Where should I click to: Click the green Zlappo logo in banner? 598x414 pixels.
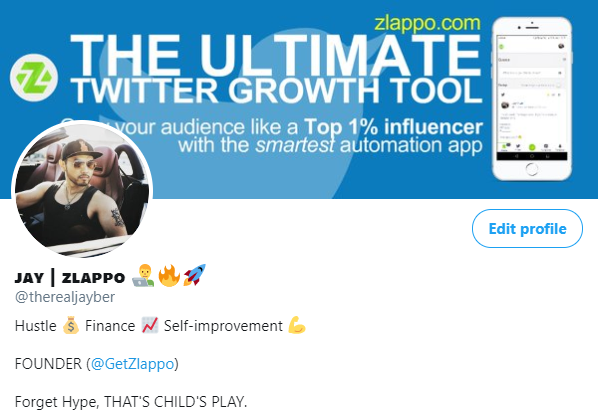(34, 77)
